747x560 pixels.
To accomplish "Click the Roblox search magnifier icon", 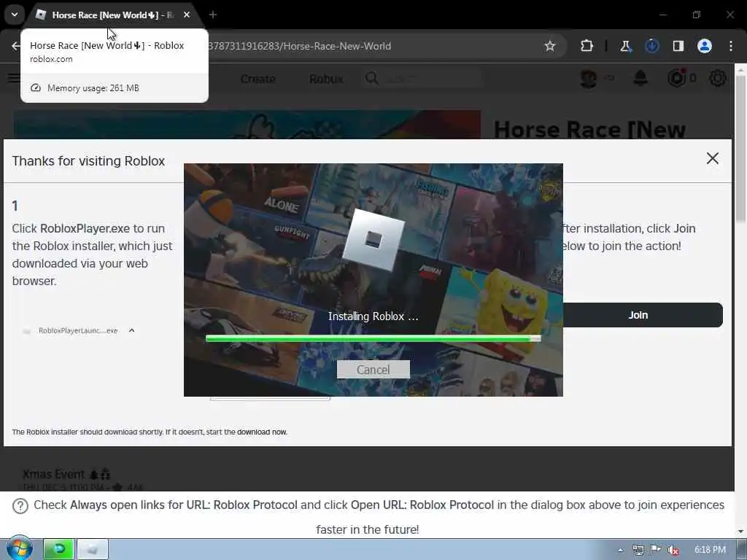I will tap(372, 79).
